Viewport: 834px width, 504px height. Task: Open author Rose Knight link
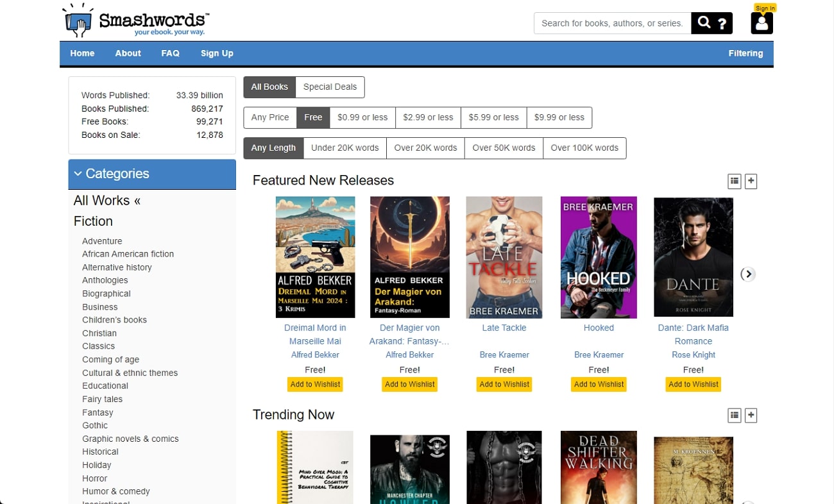coord(694,355)
